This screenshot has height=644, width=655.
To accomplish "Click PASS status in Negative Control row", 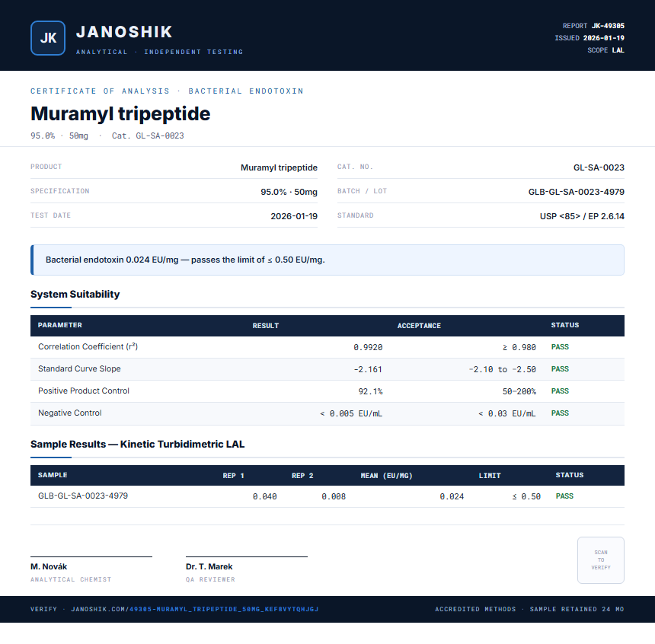I will coord(560,413).
